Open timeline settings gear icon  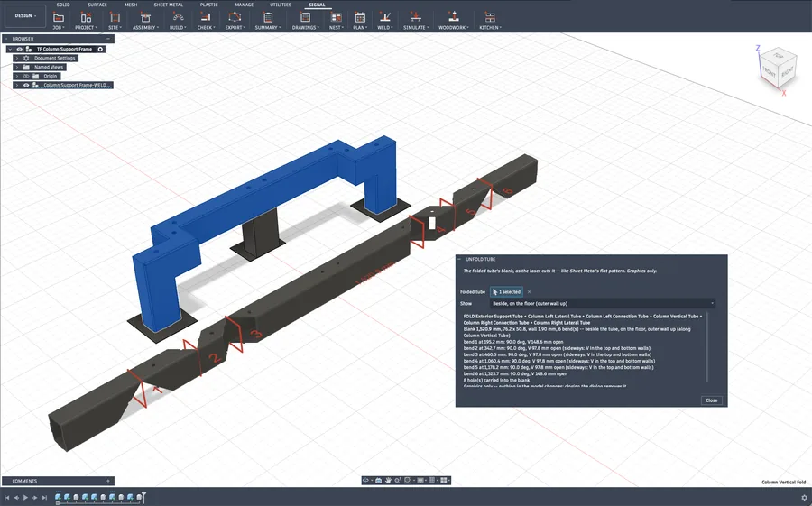click(804, 498)
